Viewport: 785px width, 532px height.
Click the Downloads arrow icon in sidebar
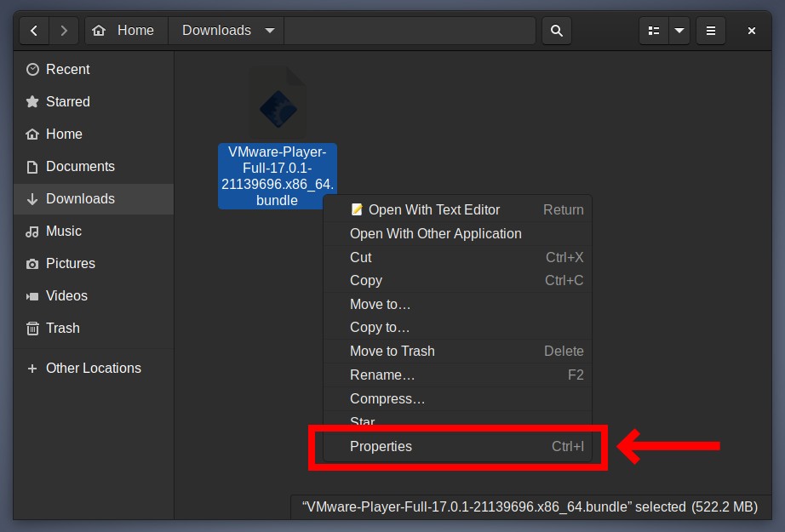[x=32, y=199]
